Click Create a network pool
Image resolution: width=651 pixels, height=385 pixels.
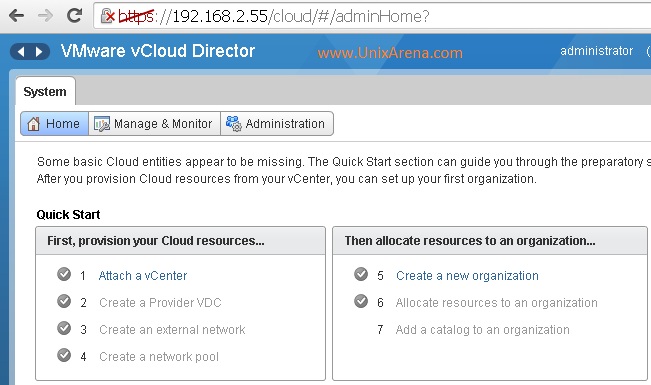point(159,357)
